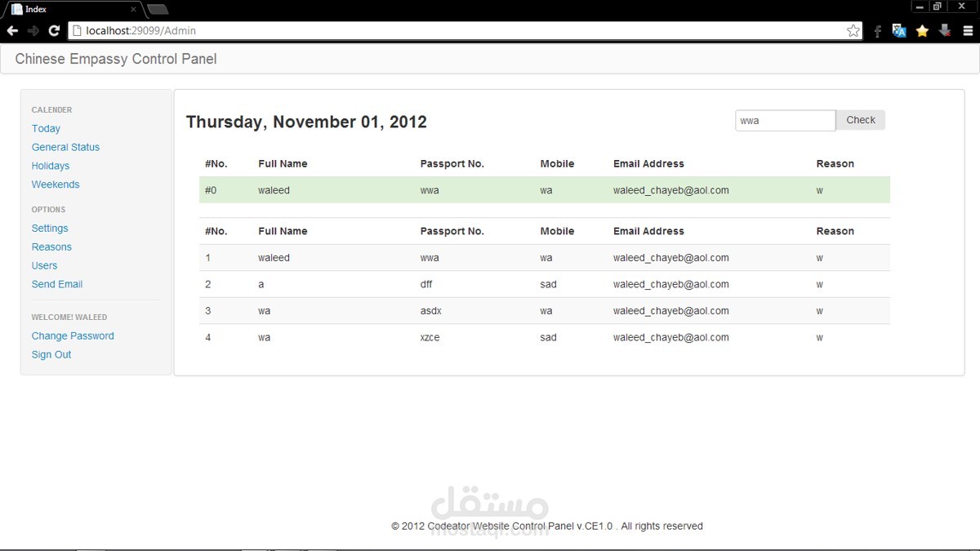Click email address in row 4
The height and width of the screenshot is (551, 980).
coord(671,337)
